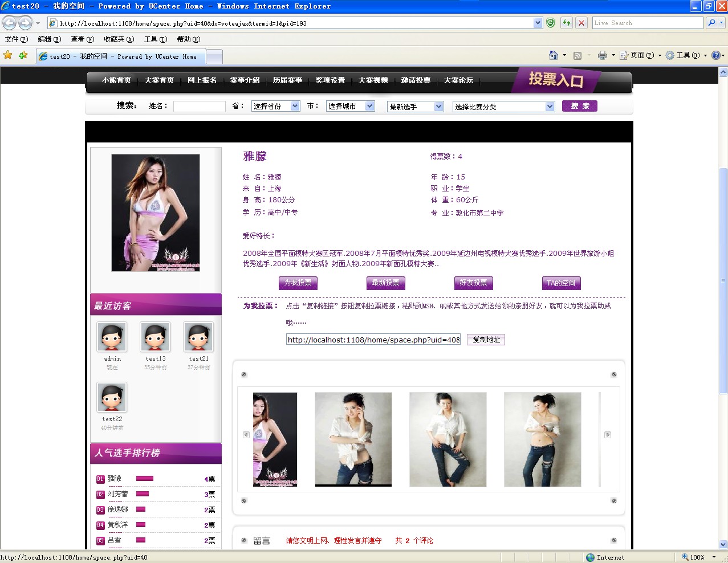Screen dimensions: 728x563
Task: Click the Print icon in command bar
Action: pyautogui.click(x=603, y=55)
